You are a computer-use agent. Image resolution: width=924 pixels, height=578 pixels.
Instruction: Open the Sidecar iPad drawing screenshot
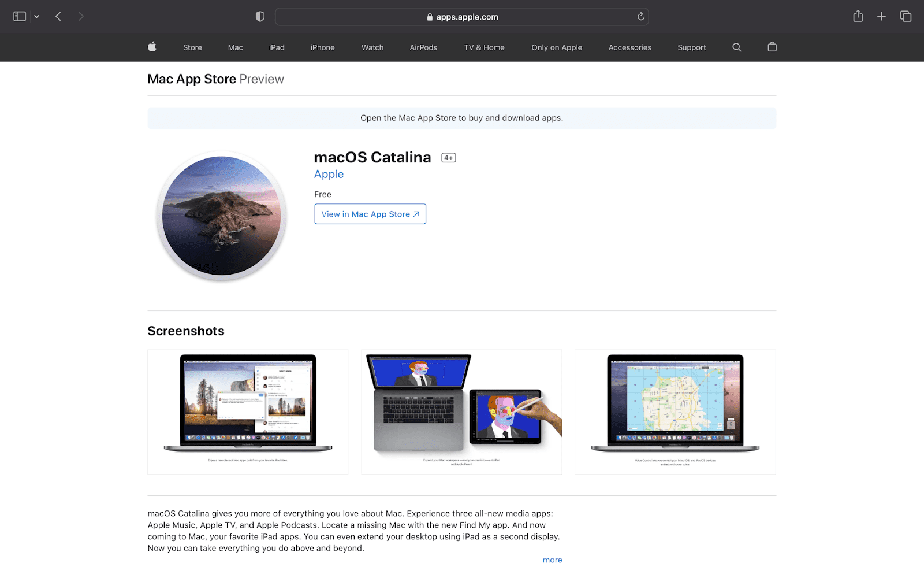pos(461,412)
